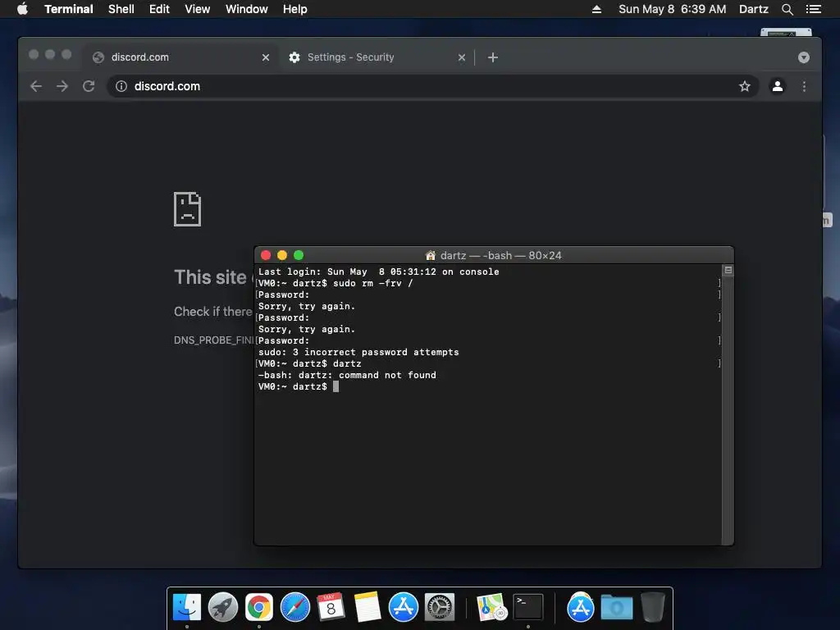Image resolution: width=840 pixels, height=630 pixels.
Task: Click the sad page error icon in Chrome
Action: (188, 209)
